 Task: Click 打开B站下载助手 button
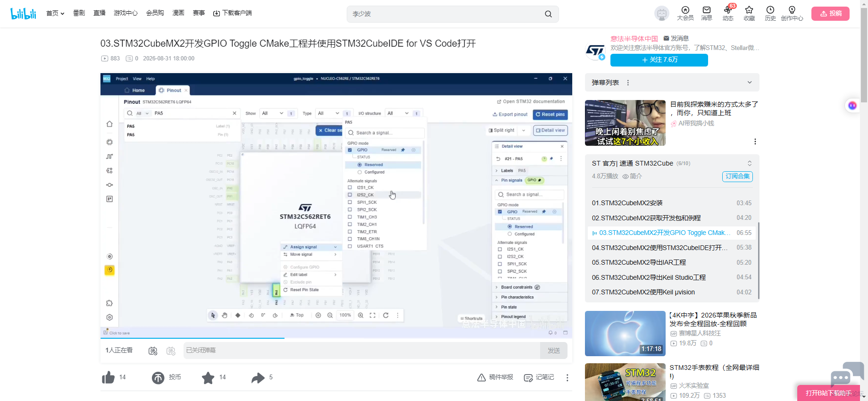pos(828,393)
